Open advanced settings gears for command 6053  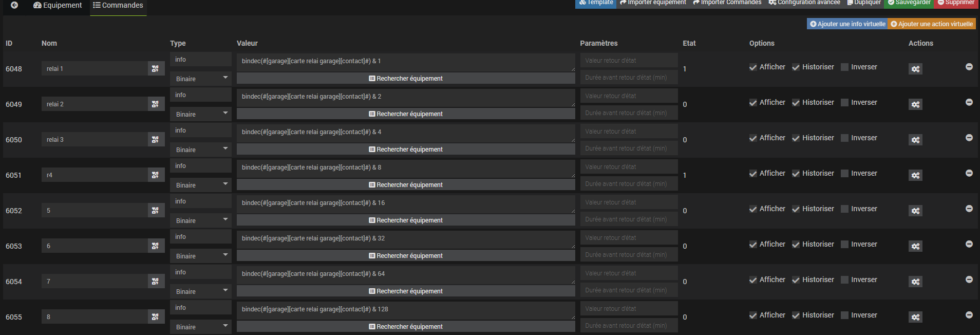click(x=915, y=246)
